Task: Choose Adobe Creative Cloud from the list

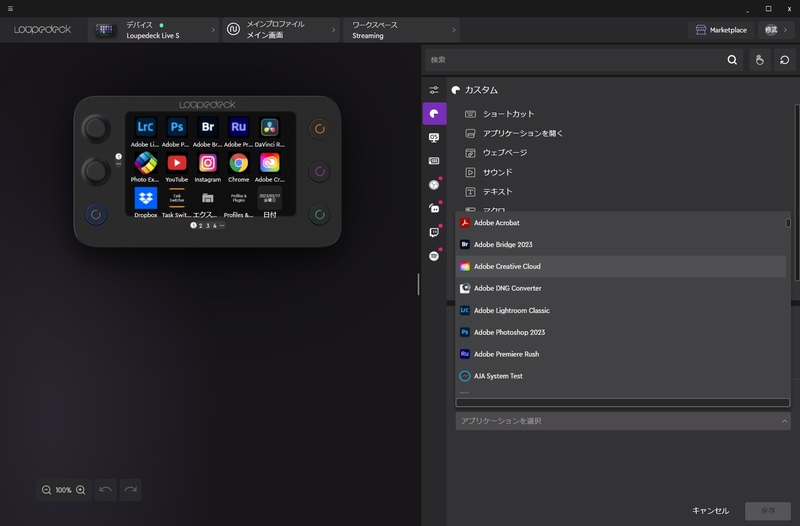Action: [620, 267]
